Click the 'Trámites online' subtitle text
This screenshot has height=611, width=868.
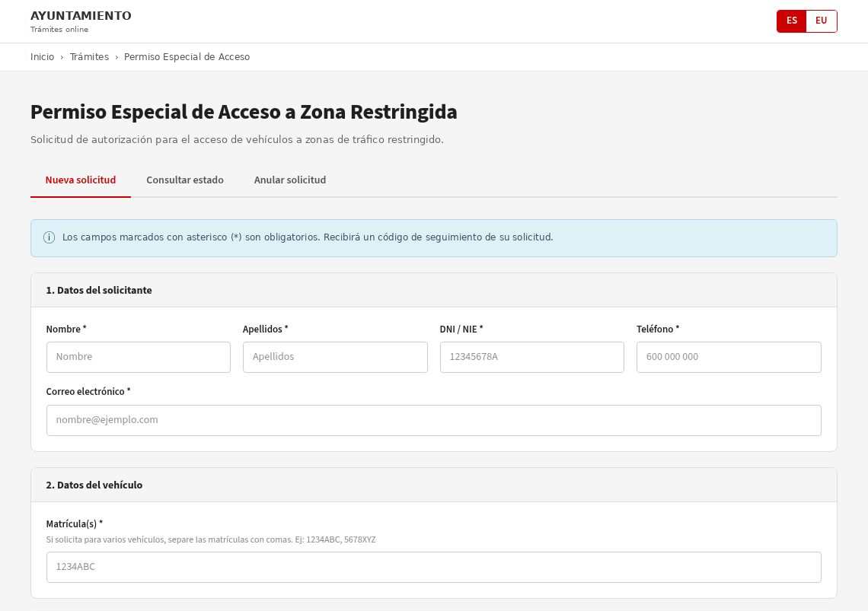tap(59, 30)
